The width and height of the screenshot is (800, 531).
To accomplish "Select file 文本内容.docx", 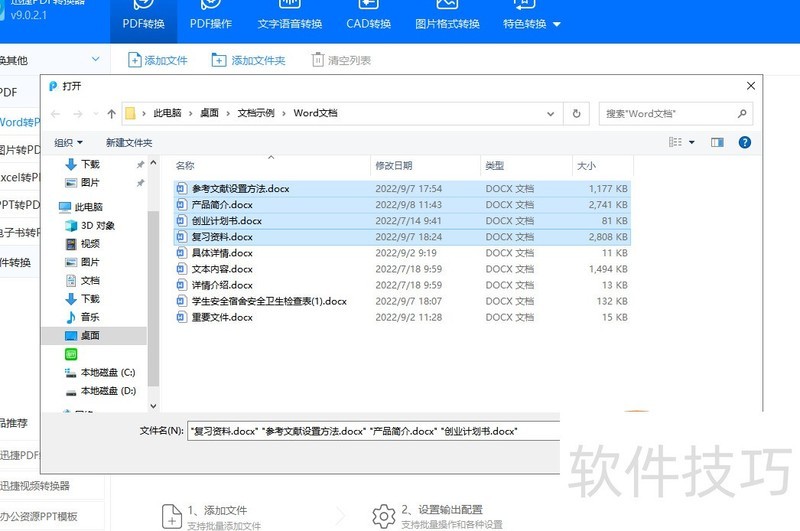I will click(402, 269).
